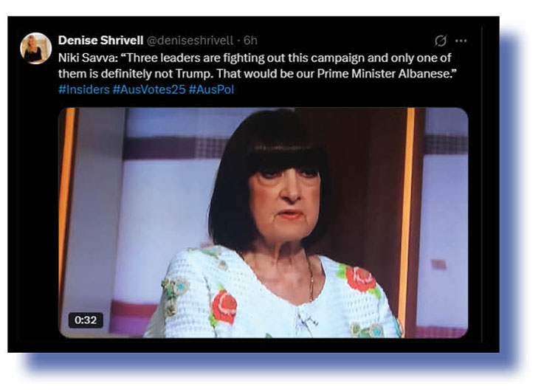This screenshot has height=392, width=544.
Task: Click empty black space below the avatar
Action: click(x=36, y=208)
